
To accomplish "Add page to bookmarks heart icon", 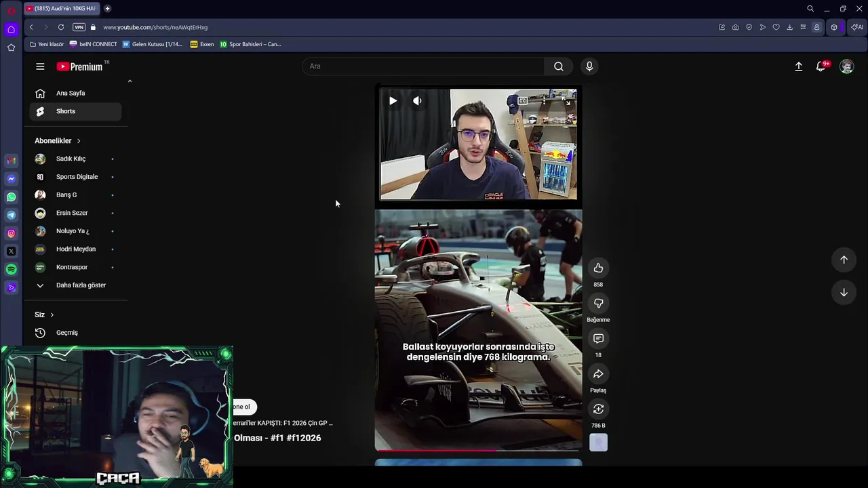I will click(x=776, y=27).
